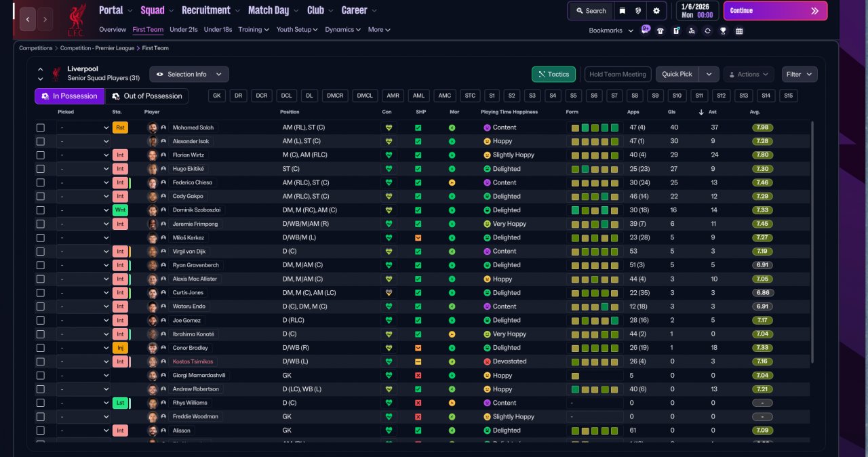The height and width of the screenshot is (457, 868).
Task: Open the calendar shortcut icon
Action: click(x=739, y=31)
